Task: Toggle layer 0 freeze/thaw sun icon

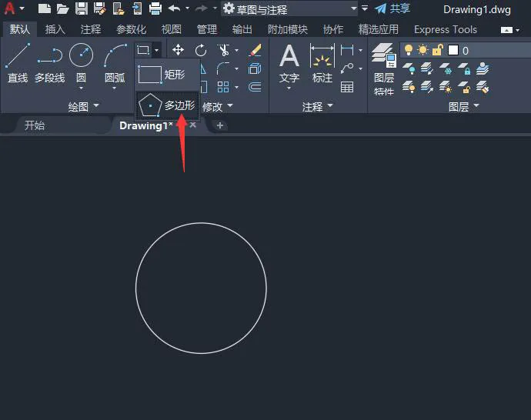Action: [422, 50]
